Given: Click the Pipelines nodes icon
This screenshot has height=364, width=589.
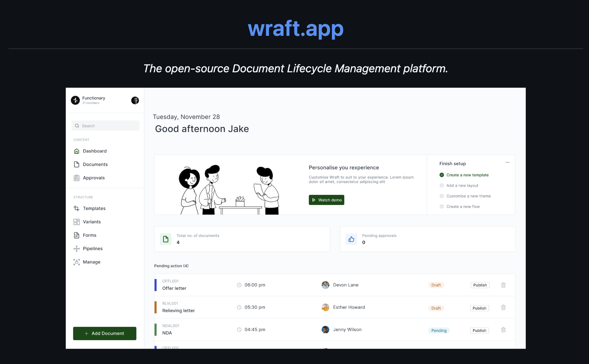Looking at the screenshot, I should [x=76, y=249].
